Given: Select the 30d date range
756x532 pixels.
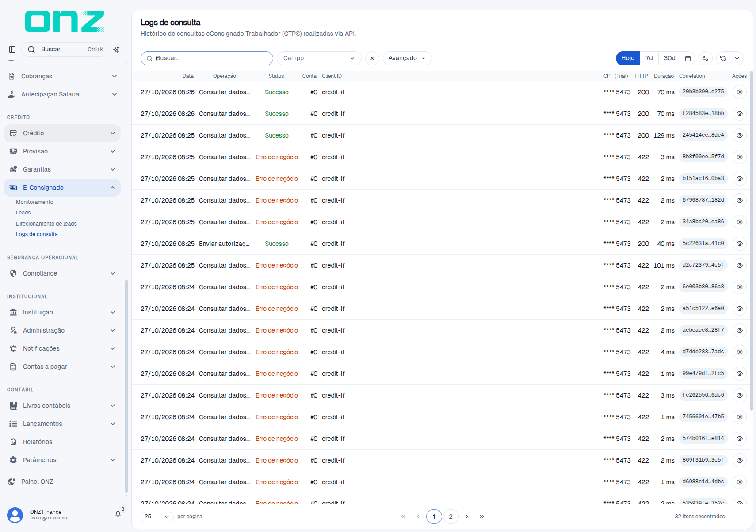Looking at the screenshot, I should tap(669, 58).
